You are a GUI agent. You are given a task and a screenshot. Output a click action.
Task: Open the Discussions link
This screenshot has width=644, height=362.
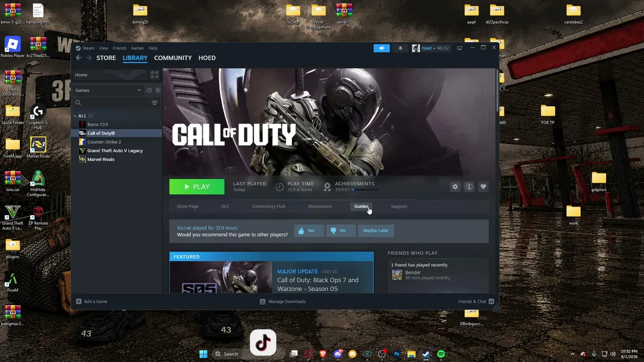320,207
